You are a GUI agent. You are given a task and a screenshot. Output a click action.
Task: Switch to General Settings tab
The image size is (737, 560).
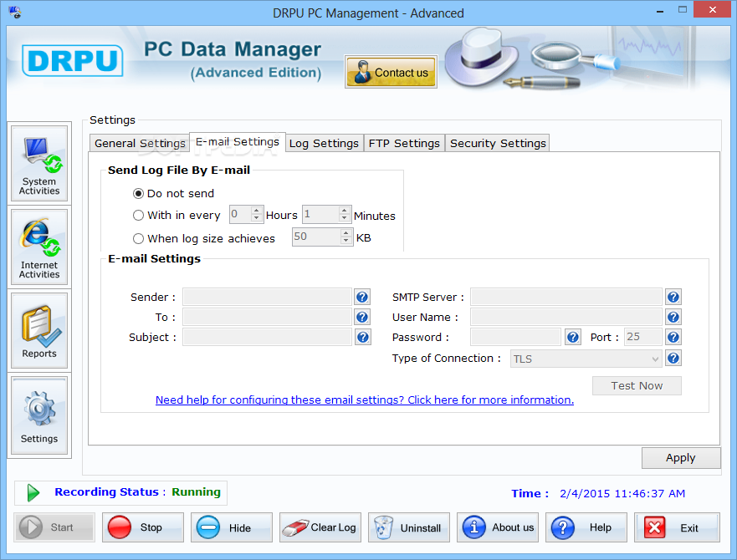click(x=140, y=143)
